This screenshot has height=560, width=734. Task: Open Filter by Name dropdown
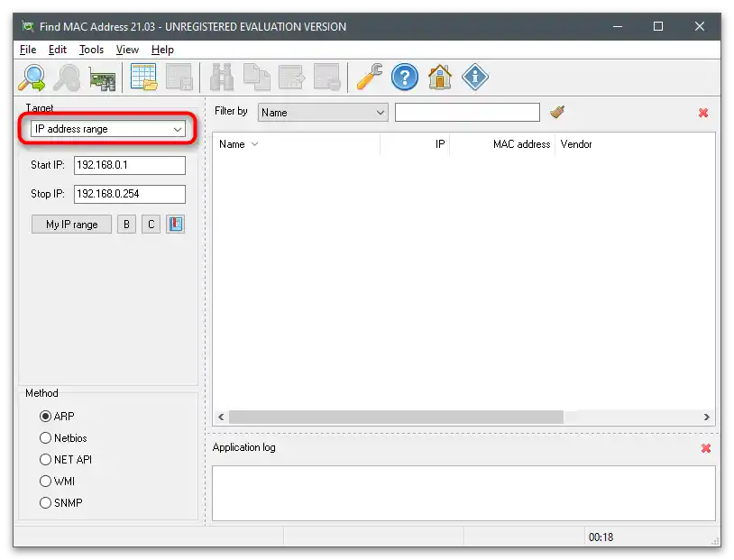click(x=323, y=113)
